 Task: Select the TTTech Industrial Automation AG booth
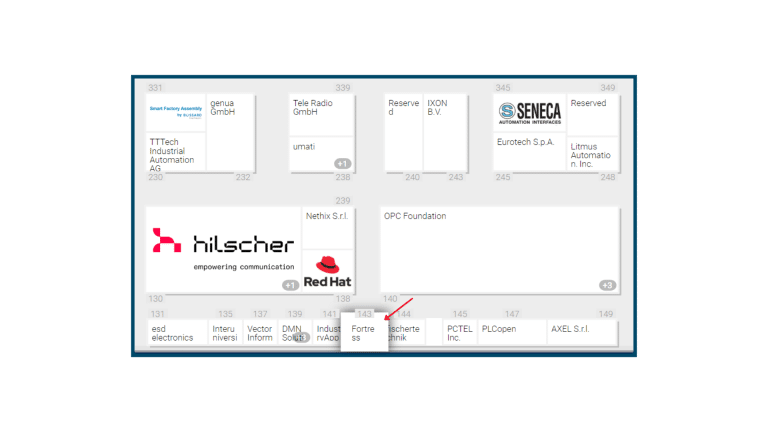(176, 152)
